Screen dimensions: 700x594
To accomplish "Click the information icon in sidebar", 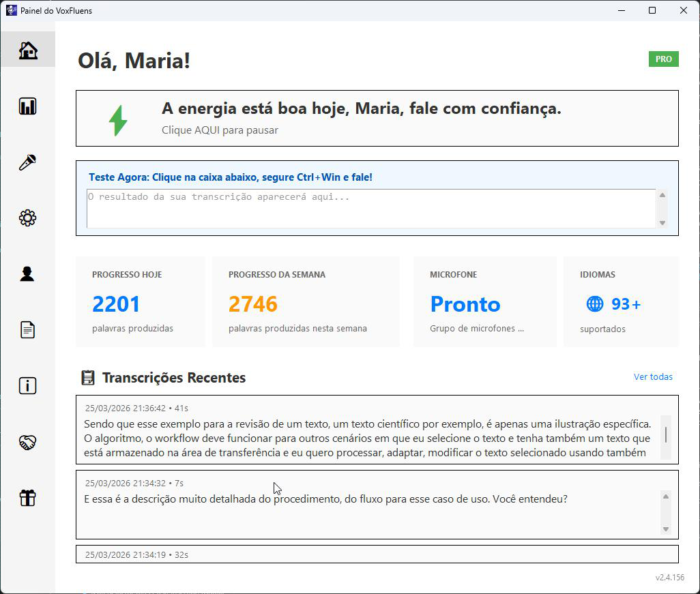I will pyautogui.click(x=28, y=386).
